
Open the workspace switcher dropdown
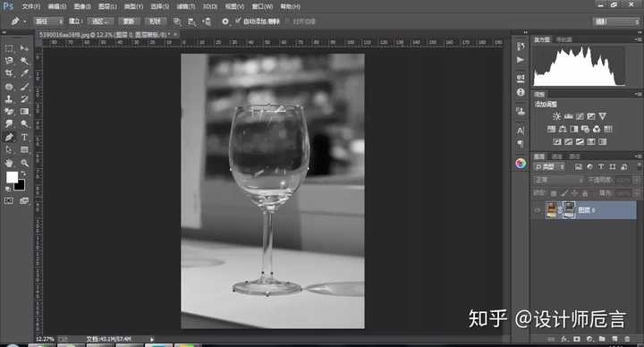615,21
